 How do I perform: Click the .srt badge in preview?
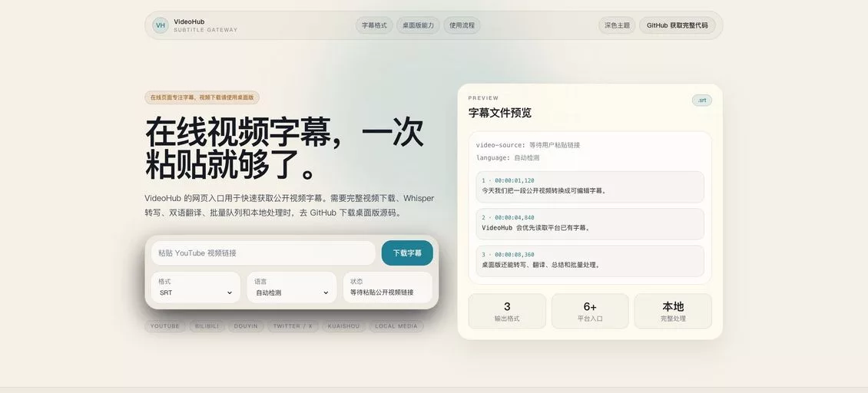pos(702,101)
